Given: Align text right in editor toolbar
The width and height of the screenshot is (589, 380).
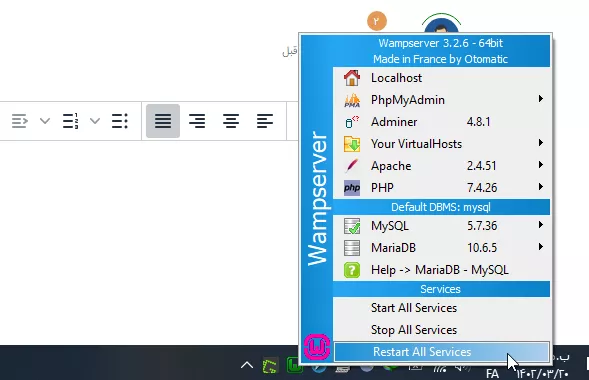Looking at the screenshot, I should pos(197,121).
